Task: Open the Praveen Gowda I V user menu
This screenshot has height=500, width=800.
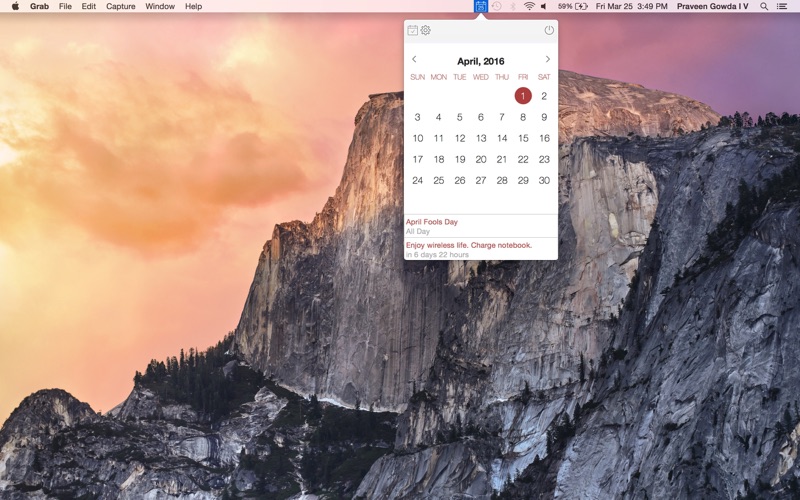Action: tap(712, 6)
